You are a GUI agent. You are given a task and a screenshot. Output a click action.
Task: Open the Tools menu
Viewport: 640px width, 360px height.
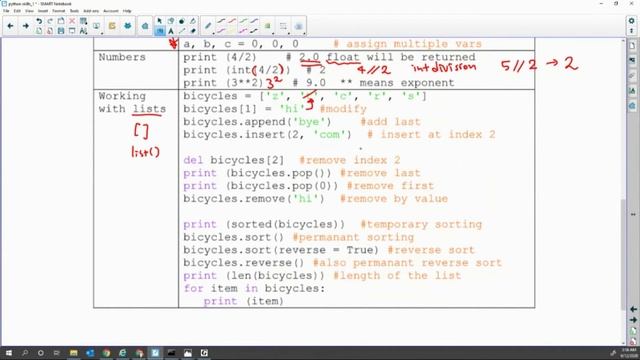(x=74, y=11)
